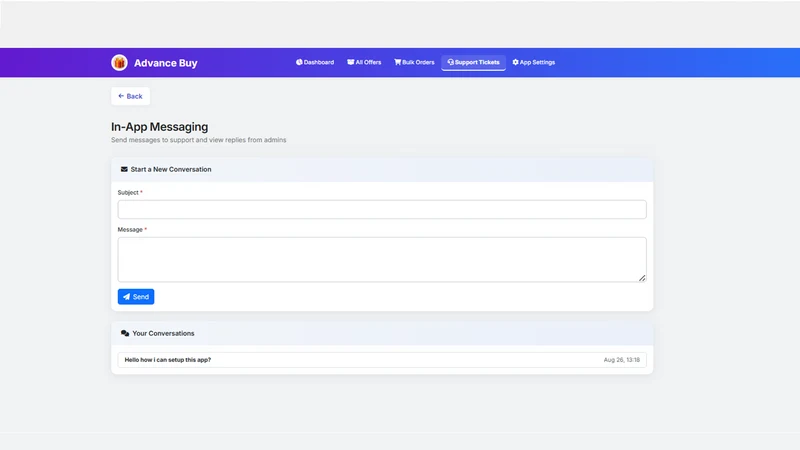Viewport: 800px width, 450px height.
Task: Click the Dashboard gauge icon
Action: [x=299, y=62]
